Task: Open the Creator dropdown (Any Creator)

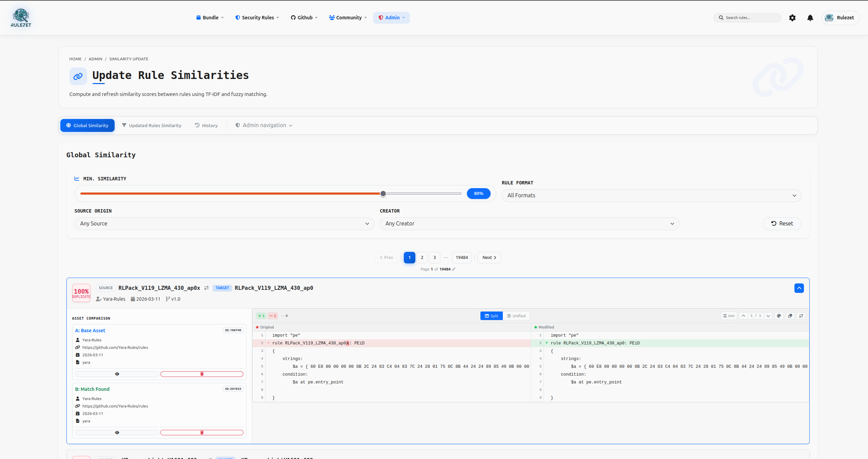Action: coord(529,223)
